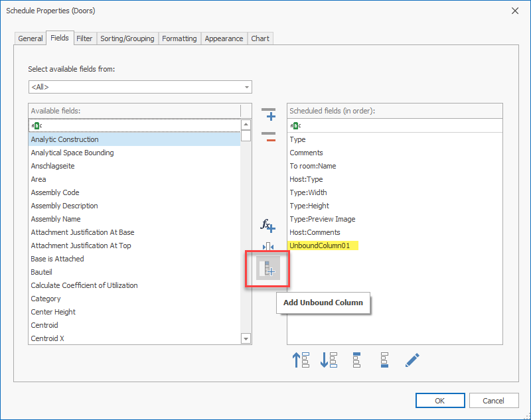Click the Available fields column header
This screenshot has height=420, width=531.
(x=135, y=111)
